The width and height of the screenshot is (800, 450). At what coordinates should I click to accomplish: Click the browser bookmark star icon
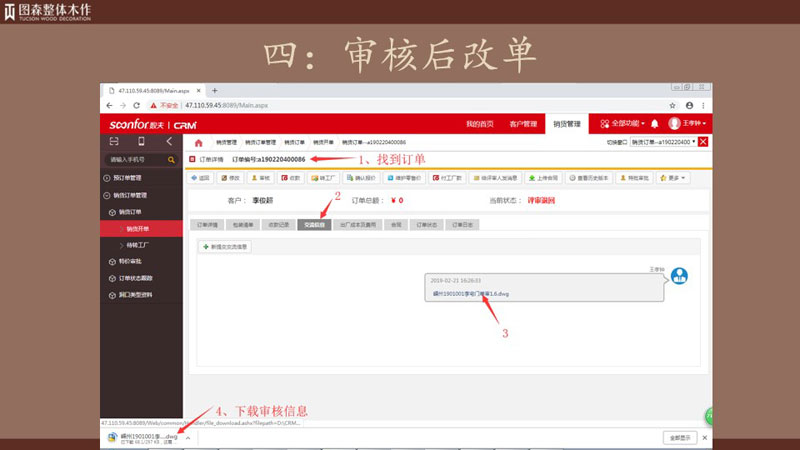[x=673, y=105]
